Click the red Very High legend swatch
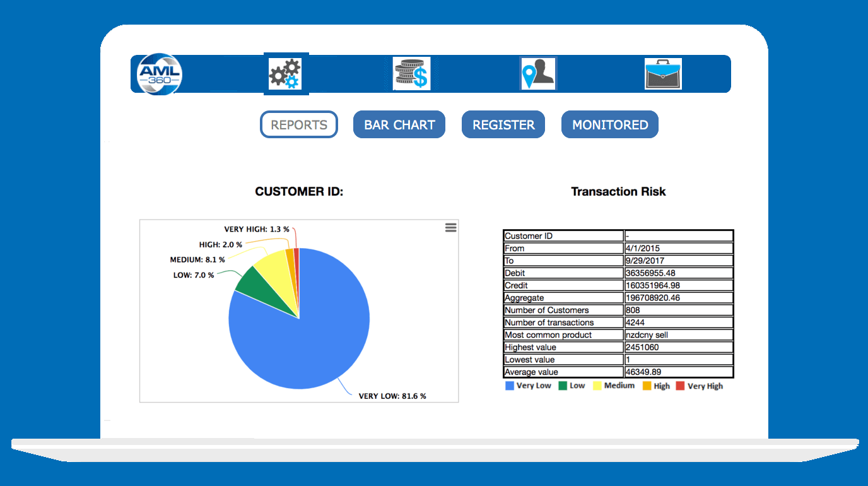Screen dimensions: 868x486 pos(680,386)
